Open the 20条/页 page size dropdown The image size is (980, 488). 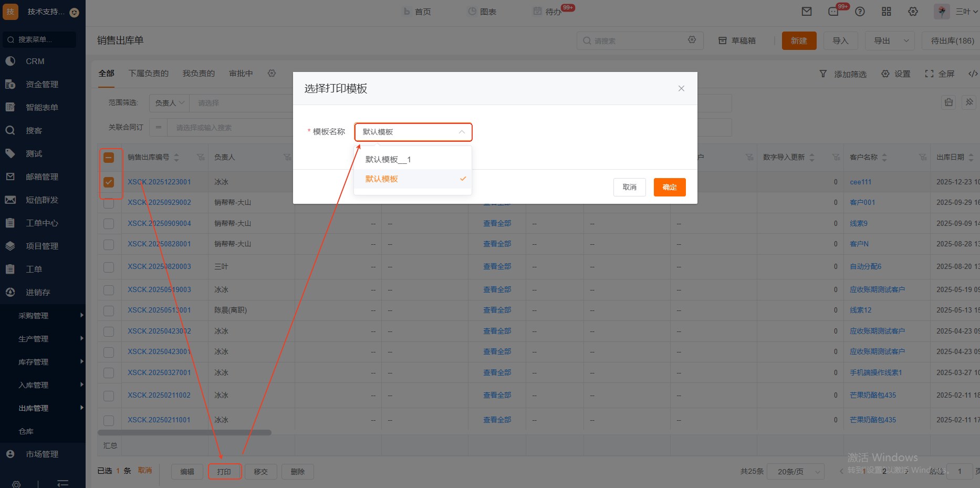coord(795,472)
